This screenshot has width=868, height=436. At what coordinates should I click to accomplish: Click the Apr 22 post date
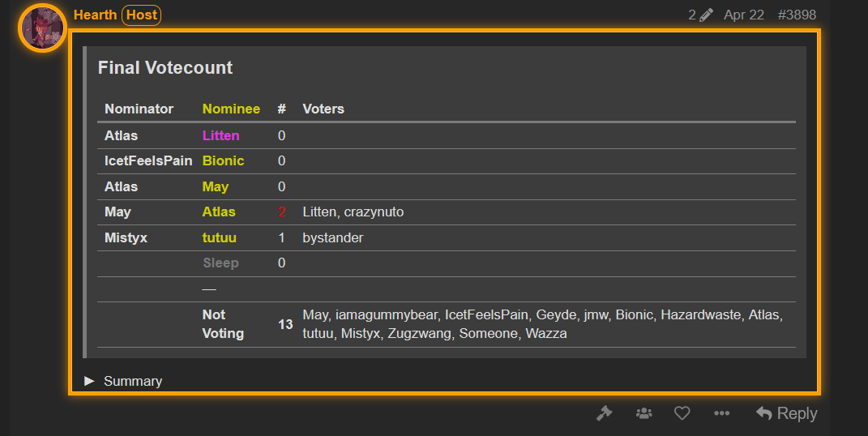(x=743, y=15)
